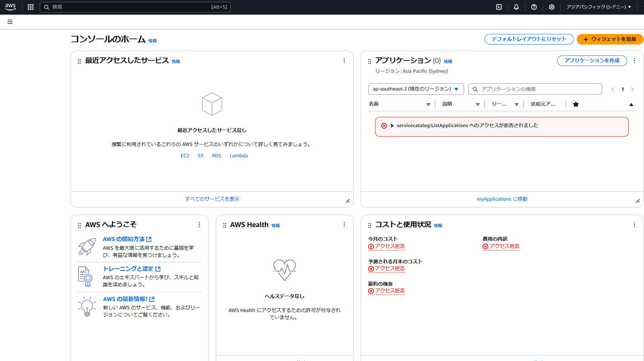
Task: Click the favorites star column header
Action: [x=576, y=104]
